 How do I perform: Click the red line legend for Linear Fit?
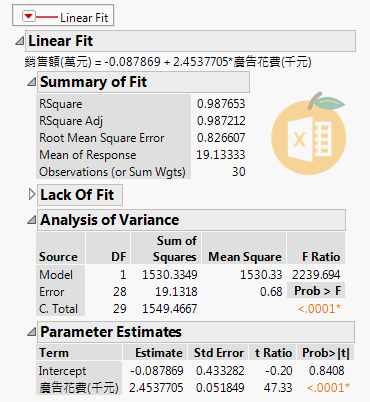(x=47, y=17)
